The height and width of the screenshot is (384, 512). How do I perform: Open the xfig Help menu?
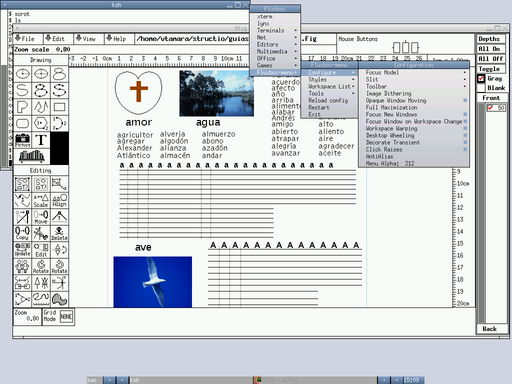(x=119, y=39)
